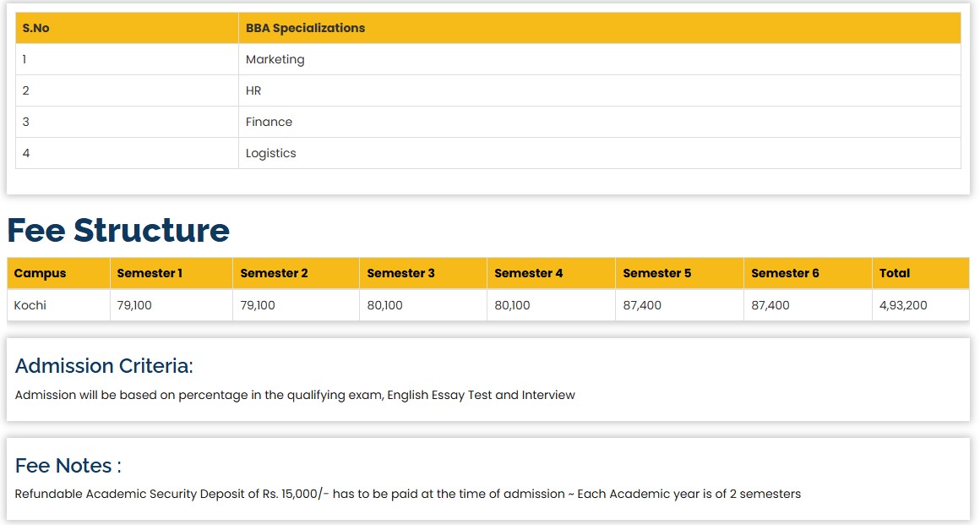Select the BBA Specializations column header
The width and height of the screenshot is (980, 525).
[x=305, y=28]
